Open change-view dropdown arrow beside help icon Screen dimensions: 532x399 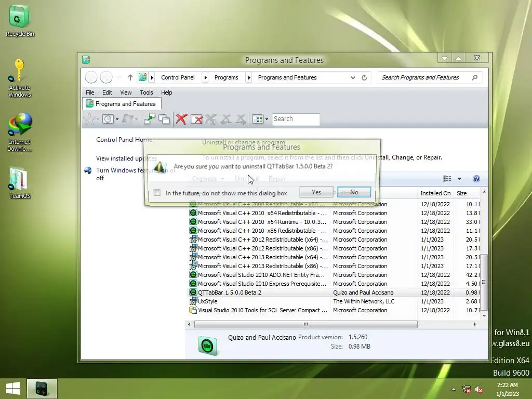(x=459, y=179)
